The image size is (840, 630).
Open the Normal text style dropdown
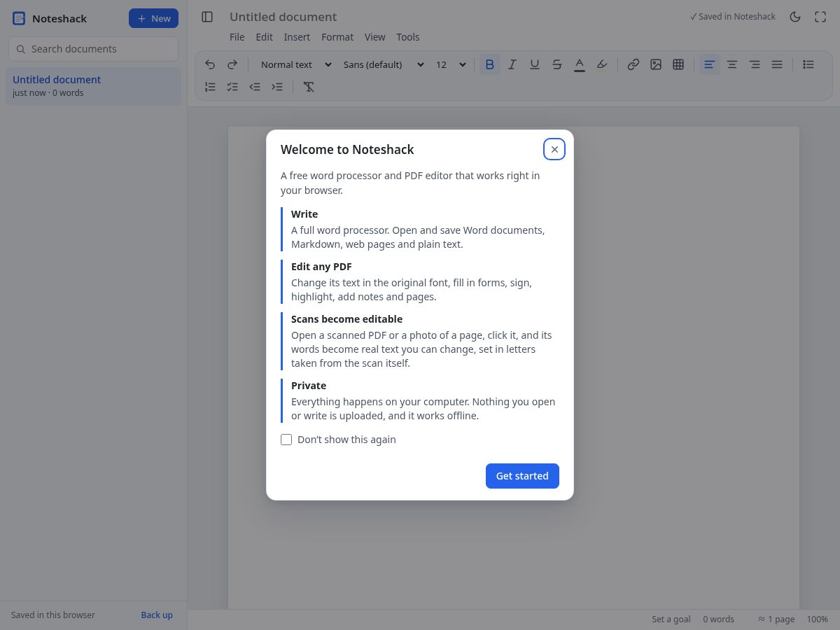[x=295, y=64]
